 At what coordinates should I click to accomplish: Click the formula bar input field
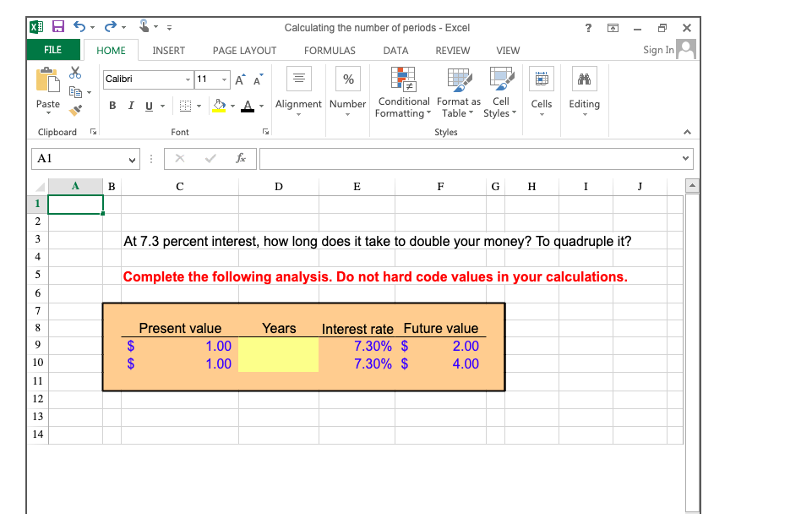point(471,159)
